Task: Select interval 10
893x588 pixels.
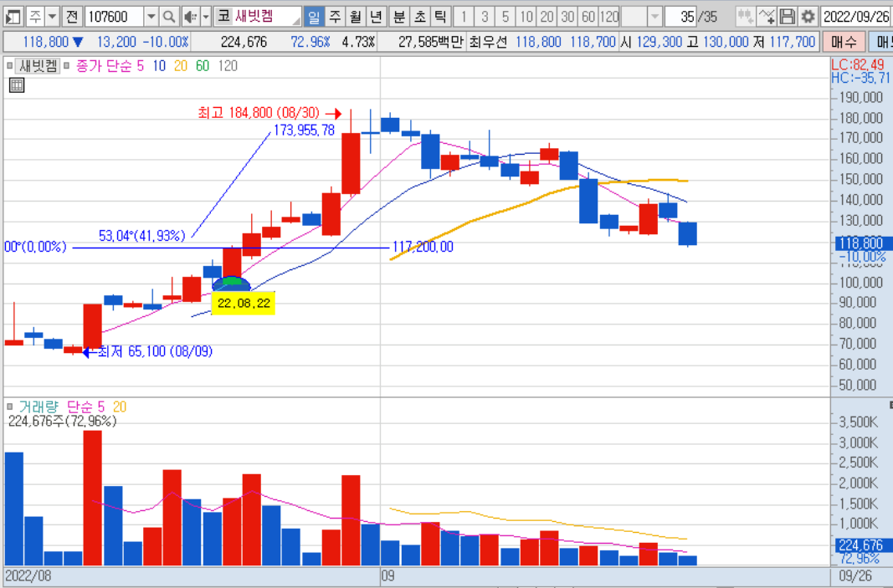Action: pyautogui.click(x=526, y=17)
